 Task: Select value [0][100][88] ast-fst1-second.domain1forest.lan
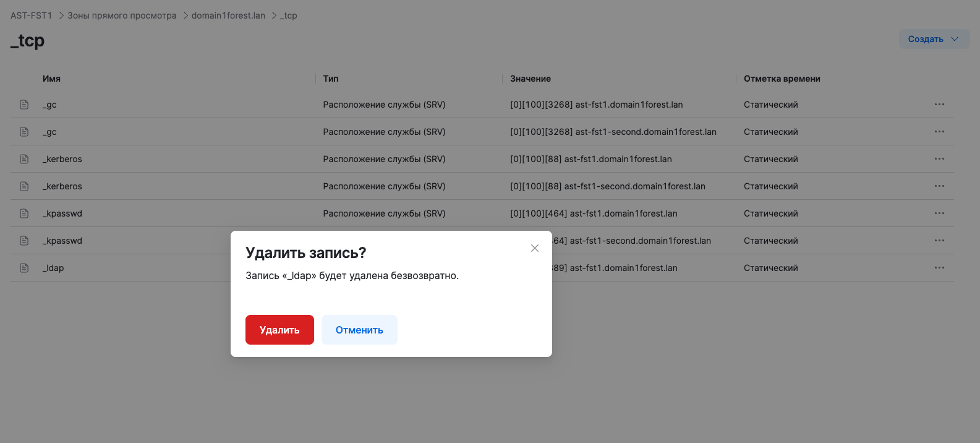tap(608, 186)
